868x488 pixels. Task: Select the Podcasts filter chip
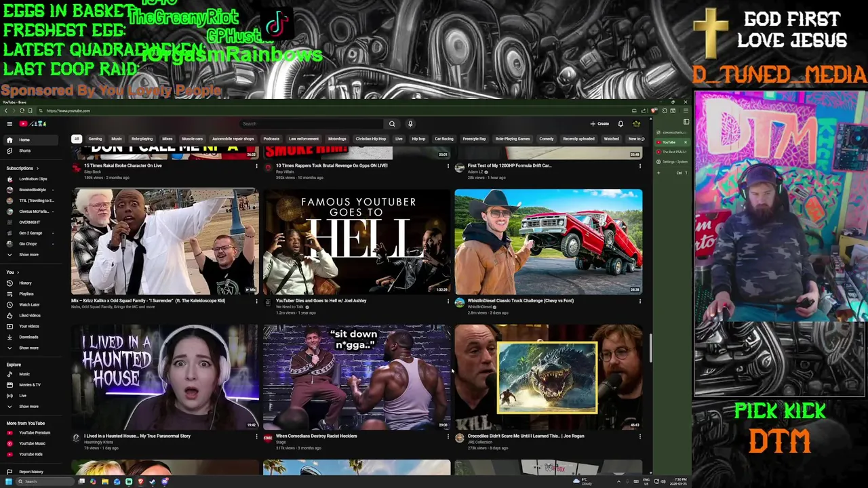click(x=271, y=139)
